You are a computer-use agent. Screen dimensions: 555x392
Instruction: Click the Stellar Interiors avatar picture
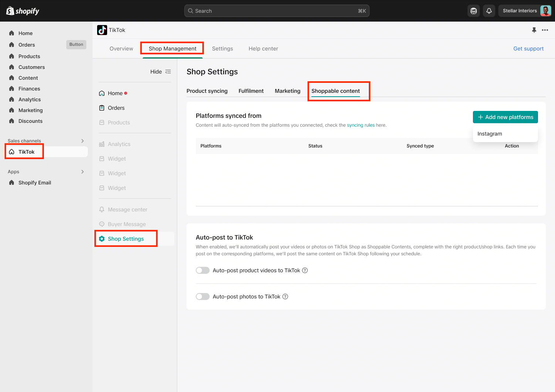(x=545, y=11)
